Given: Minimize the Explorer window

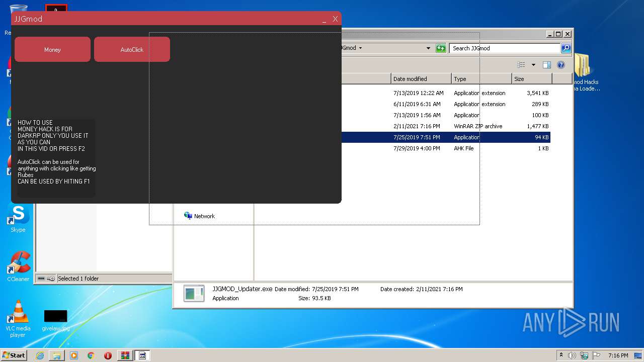Looking at the screenshot, I should coord(550,34).
